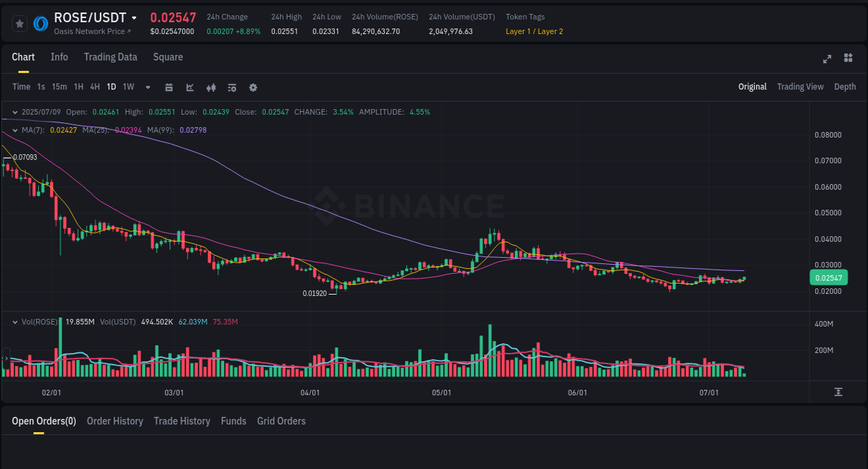Switch chart rendering to Trading View

[x=800, y=87]
